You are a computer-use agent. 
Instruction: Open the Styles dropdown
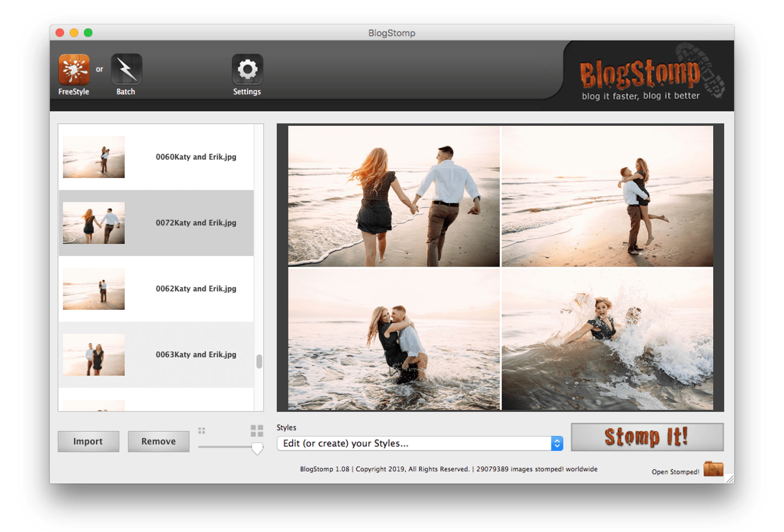point(420,443)
